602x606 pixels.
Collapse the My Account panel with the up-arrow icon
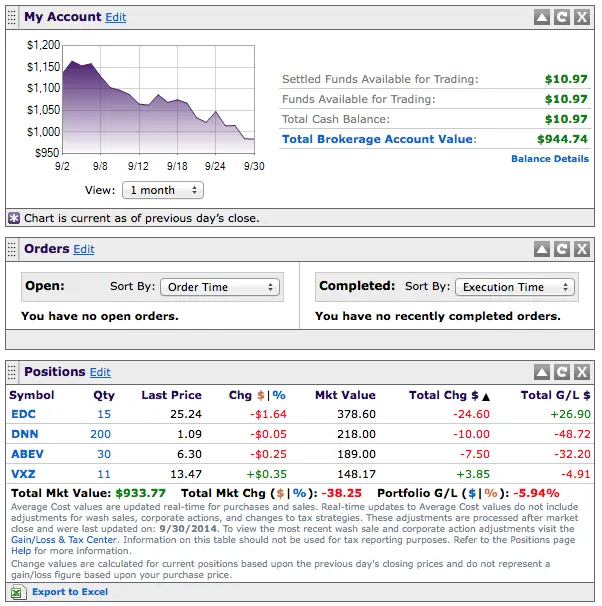[542, 17]
